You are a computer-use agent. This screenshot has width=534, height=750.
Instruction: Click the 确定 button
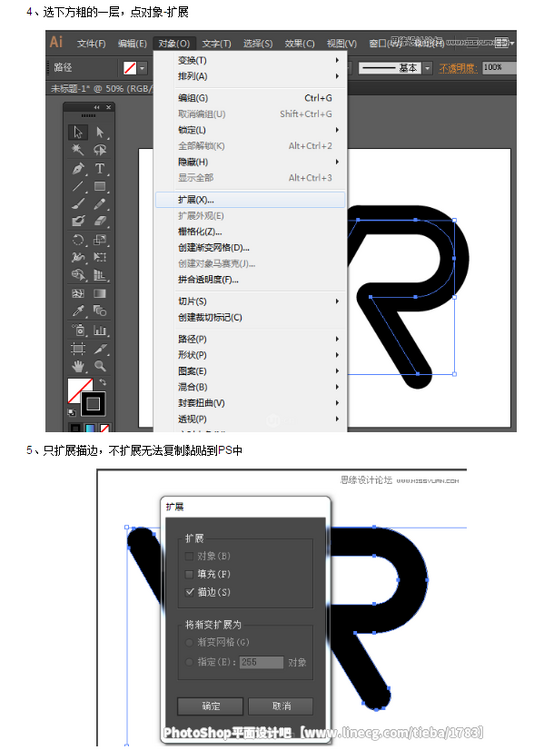(210, 706)
